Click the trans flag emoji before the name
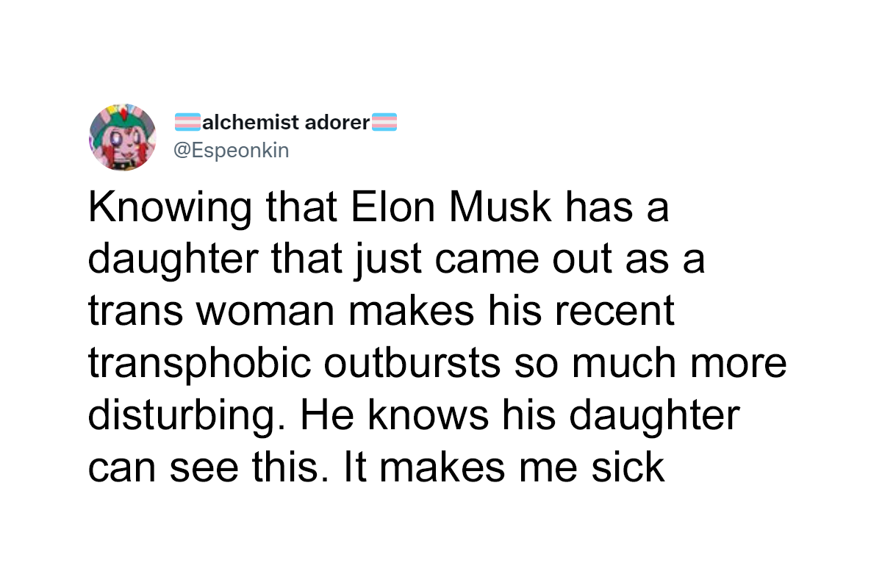 coord(189,121)
